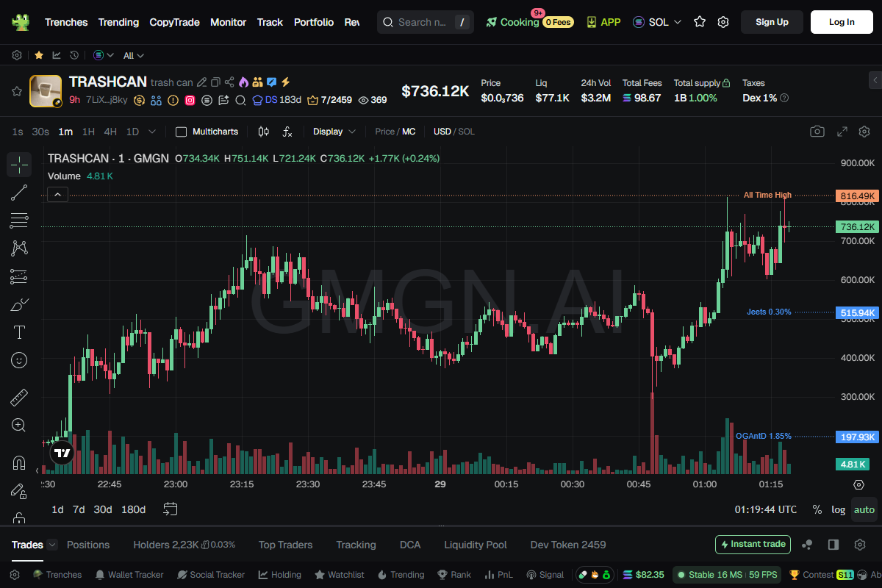
Task: Open the indicators fx menu
Action: (287, 132)
